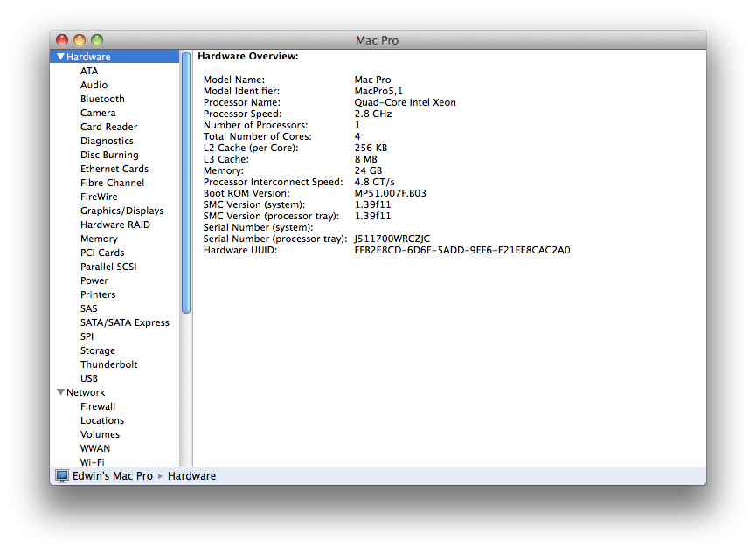Open FireWire section
Viewport: 756px width, 554px height.
point(99,197)
